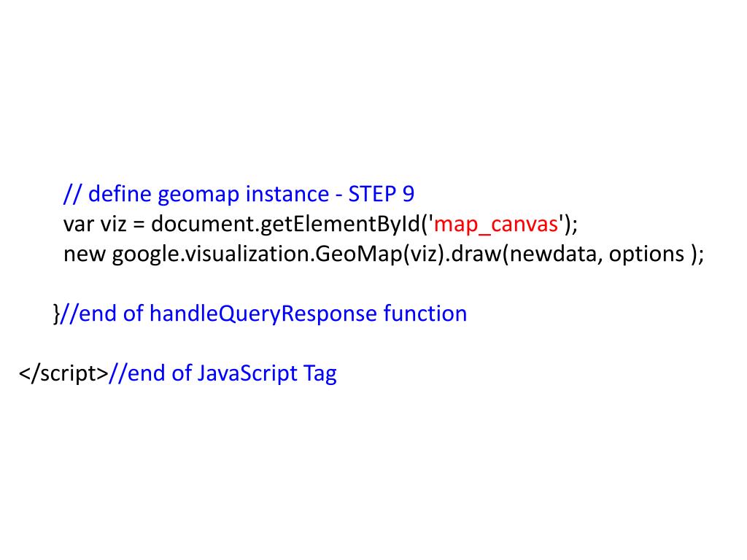Click the word 'function' in blue comment
Screen dimensions: 747x560
coord(425,314)
